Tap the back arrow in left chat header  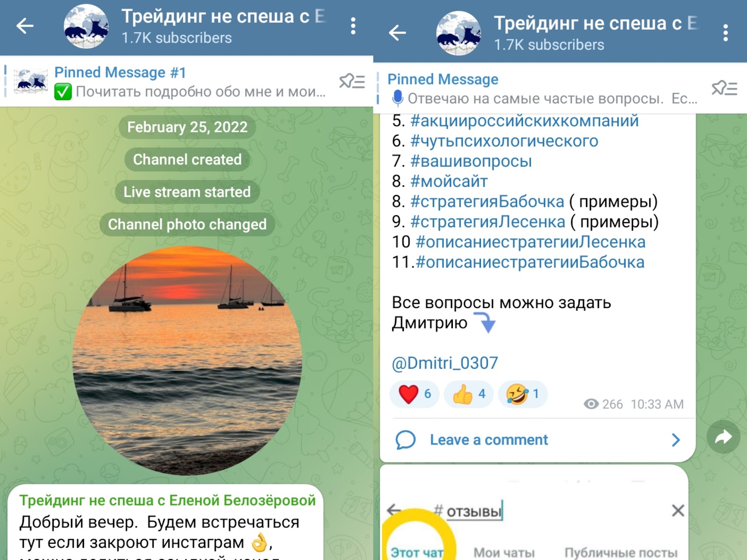point(25,26)
